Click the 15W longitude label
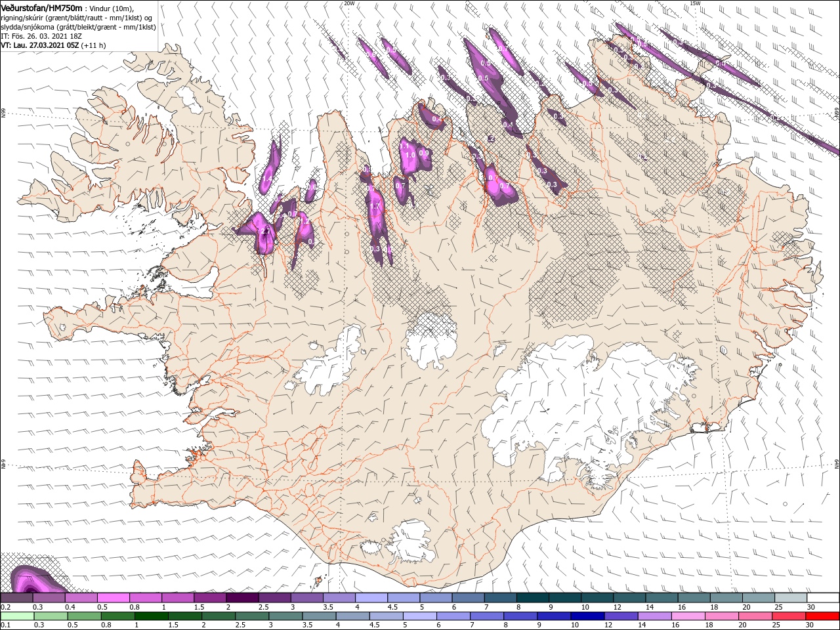This screenshot has width=840, height=630. click(x=695, y=3)
